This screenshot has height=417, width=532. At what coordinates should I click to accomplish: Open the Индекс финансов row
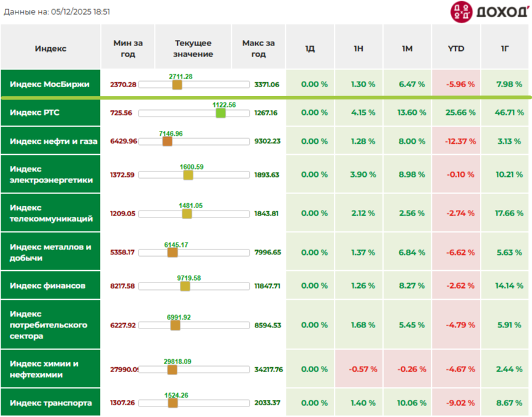[x=50, y=286]
